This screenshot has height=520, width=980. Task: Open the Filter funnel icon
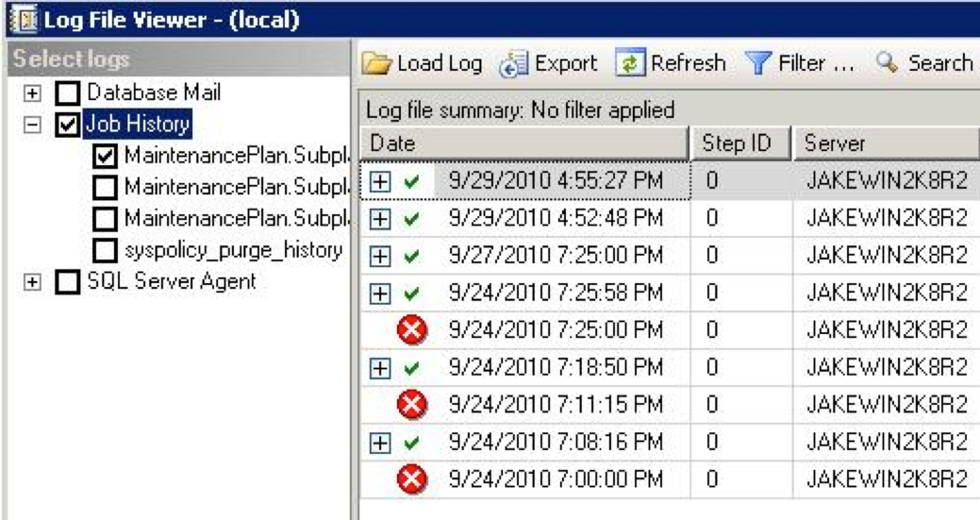pyautogui.click(x=757, y=64)
